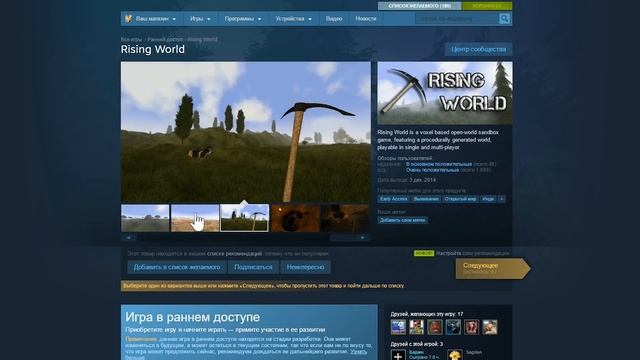
Task: Click inside the store search field
Action: [457, 18]
